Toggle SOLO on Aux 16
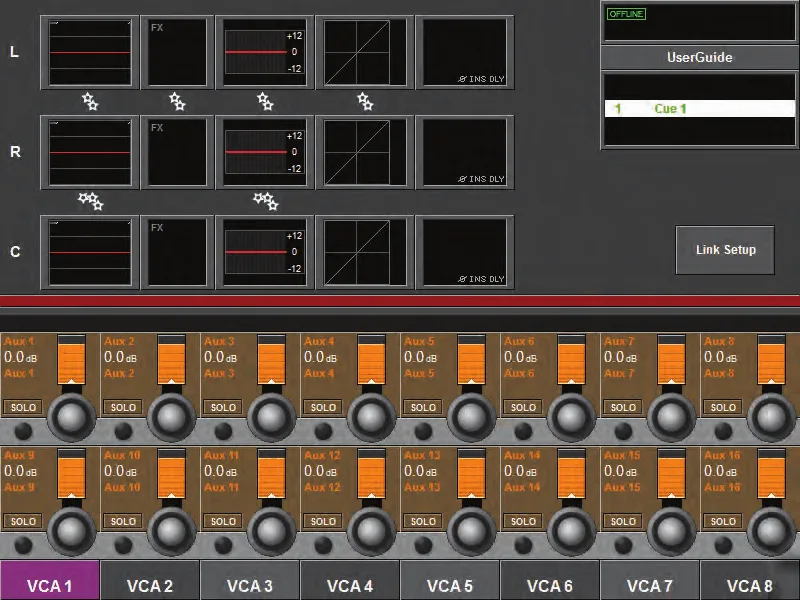 tap(723, 521)
